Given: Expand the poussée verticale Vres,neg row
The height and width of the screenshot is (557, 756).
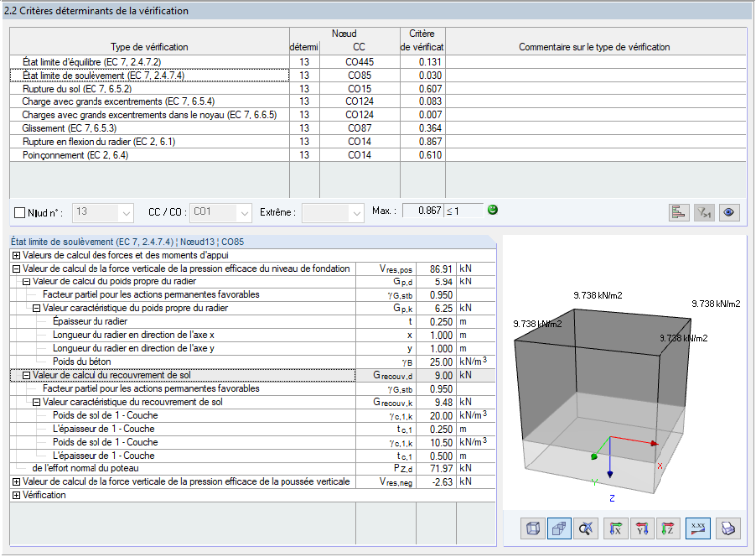Looking at the screenshot, I should click(x=16, y=481).
